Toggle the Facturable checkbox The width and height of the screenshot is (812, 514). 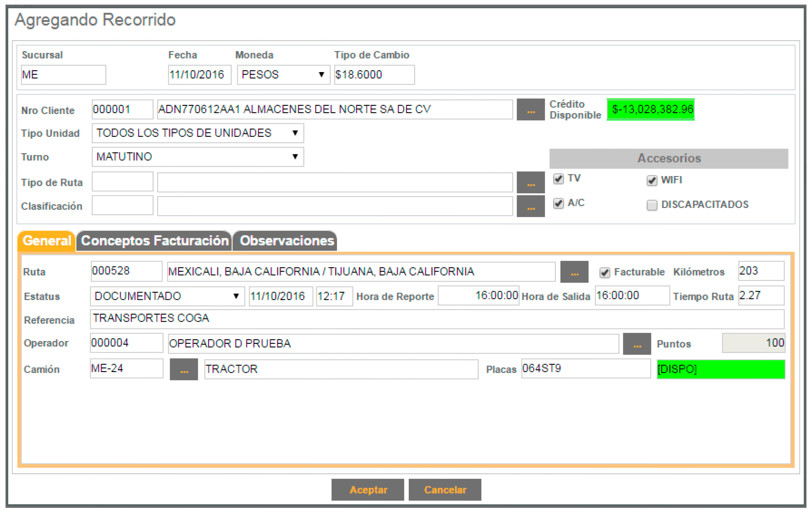coord(604,272)
